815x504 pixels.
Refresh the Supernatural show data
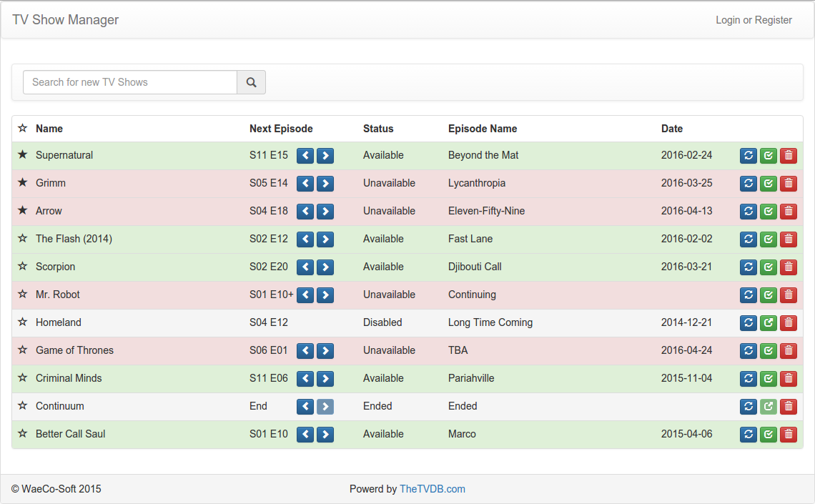click(749, 155)
